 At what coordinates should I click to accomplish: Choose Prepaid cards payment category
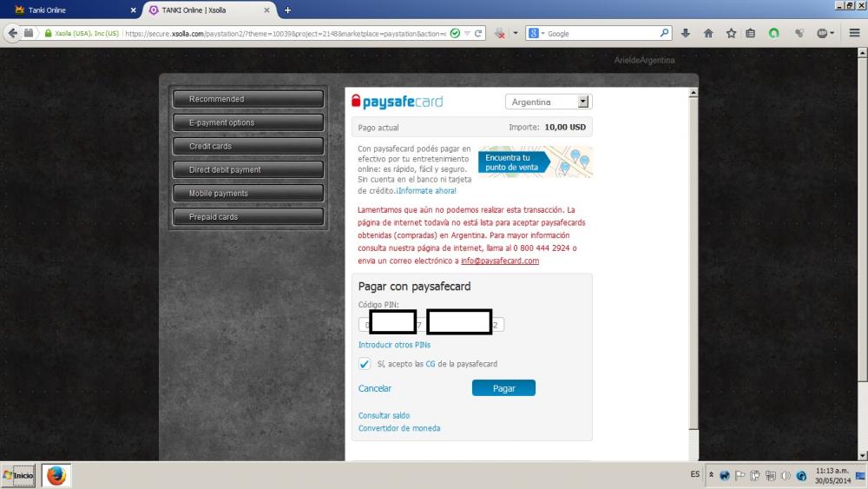click(x=247, y=217)
